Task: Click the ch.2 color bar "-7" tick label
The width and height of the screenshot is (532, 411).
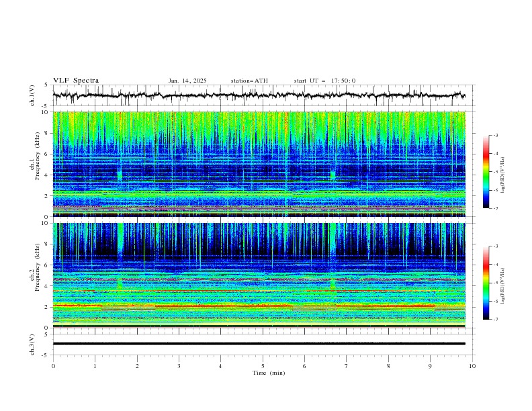Action: (496, 320)
